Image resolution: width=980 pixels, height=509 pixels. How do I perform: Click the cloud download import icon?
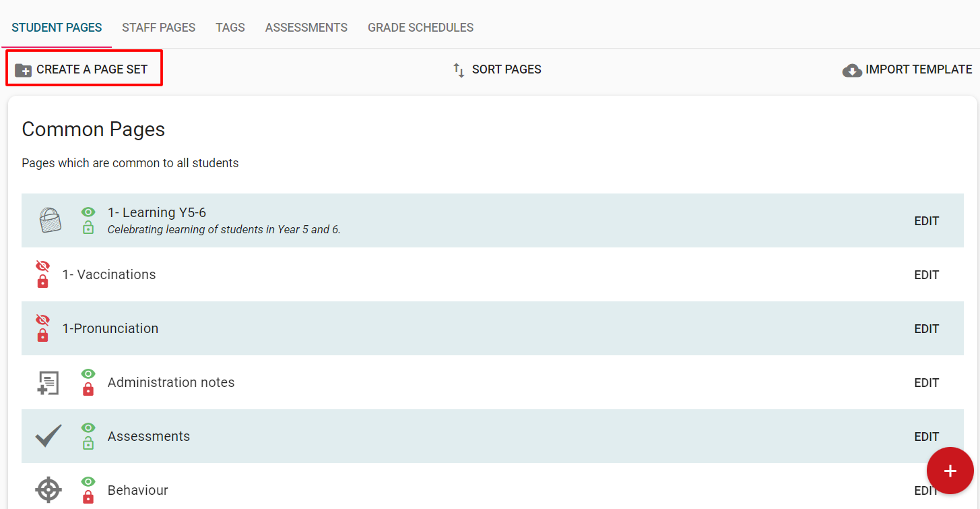(x=852, y=70)
